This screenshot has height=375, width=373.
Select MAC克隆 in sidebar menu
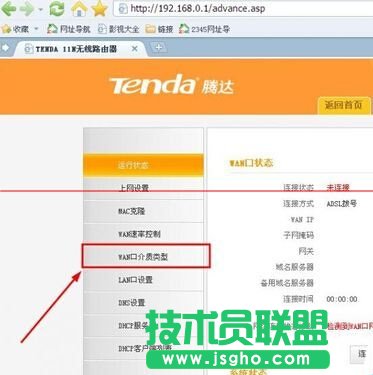143,211
